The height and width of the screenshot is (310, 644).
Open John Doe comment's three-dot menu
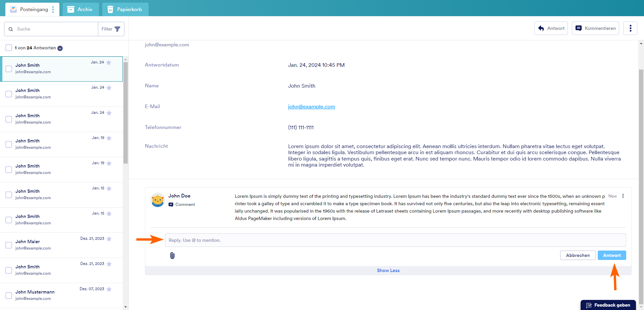(623, 196)
